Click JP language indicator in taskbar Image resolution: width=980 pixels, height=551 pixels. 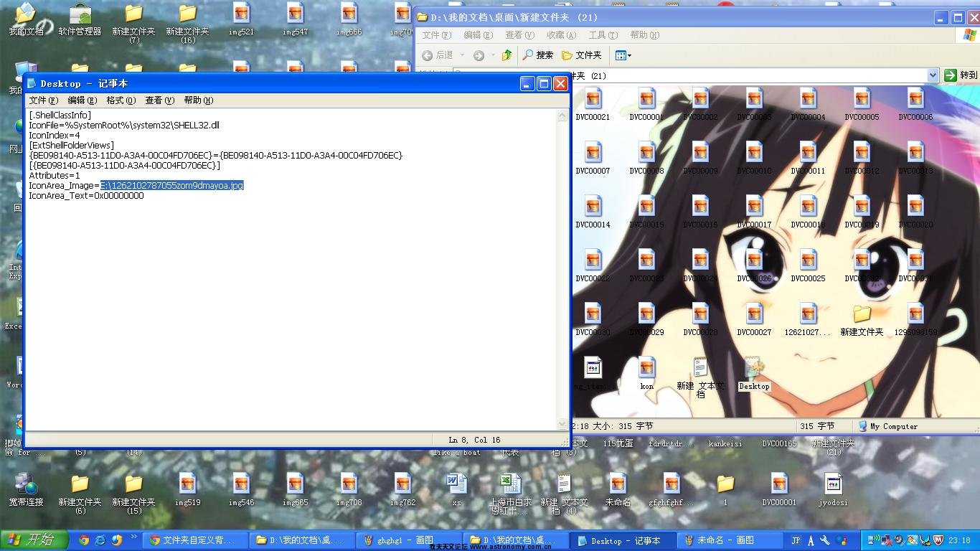(796, 540)
